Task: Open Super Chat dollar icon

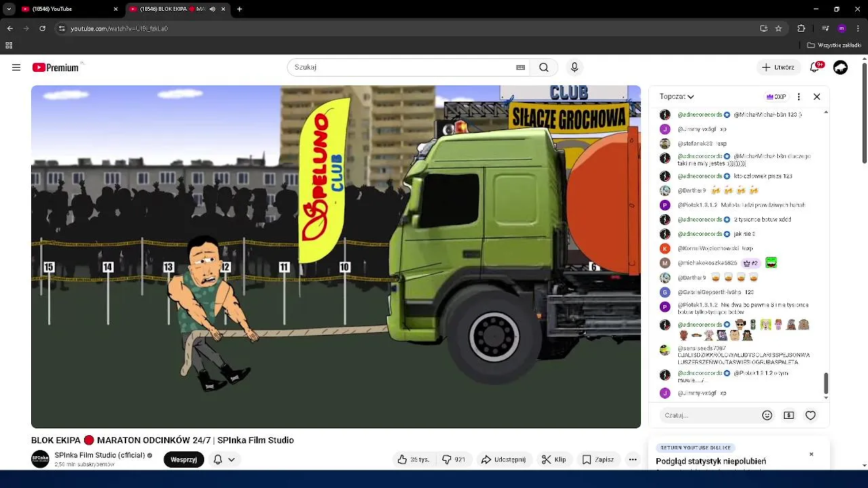Action: tap(789, 415)
